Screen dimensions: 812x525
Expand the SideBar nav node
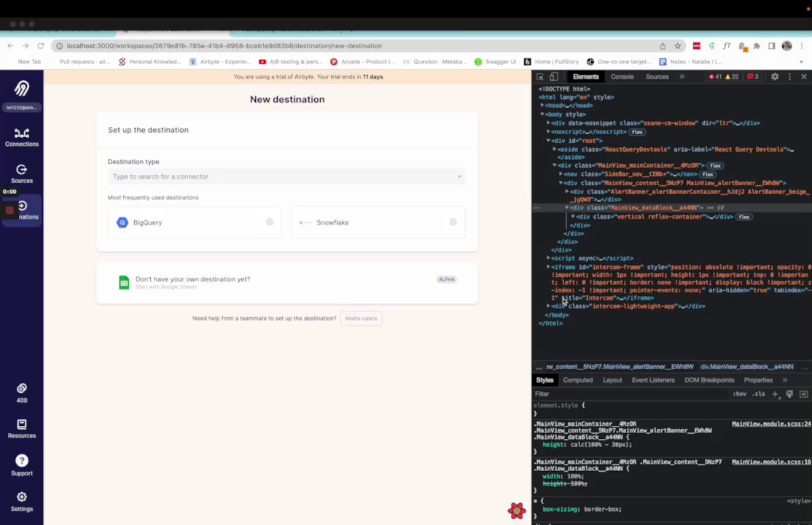pyautogui.click(x=561, y=174)
